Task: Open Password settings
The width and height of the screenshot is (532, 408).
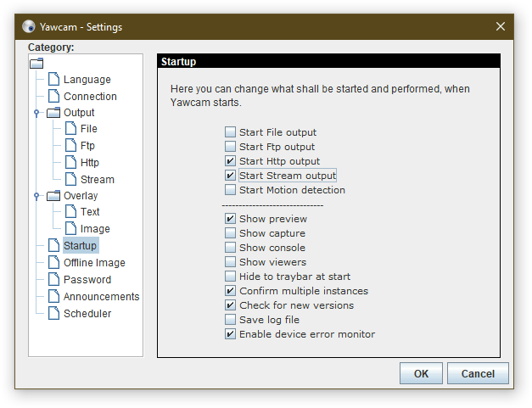Action: coord(87,280)
